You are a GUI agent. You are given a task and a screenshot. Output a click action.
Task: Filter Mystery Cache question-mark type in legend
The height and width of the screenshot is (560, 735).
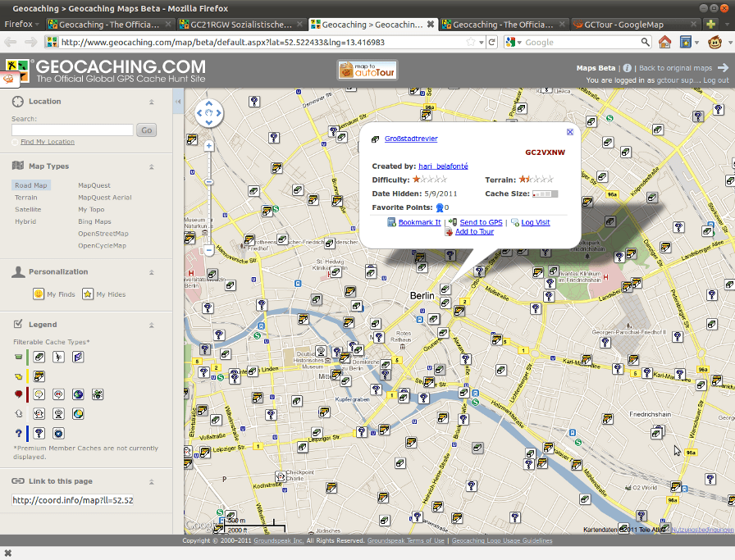click(x=39, y=434)
